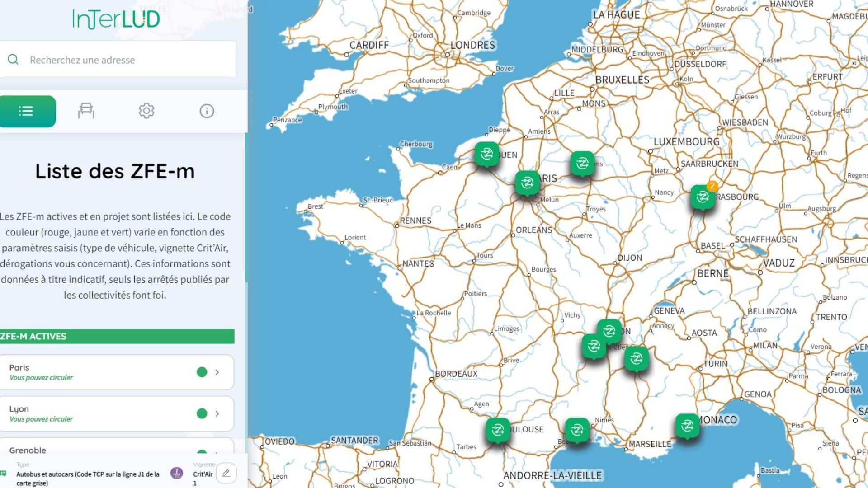The width and height of the screenshot is (868, 488).
Task: Click the edit pencil for vehicle parameters
Action: 226,473
